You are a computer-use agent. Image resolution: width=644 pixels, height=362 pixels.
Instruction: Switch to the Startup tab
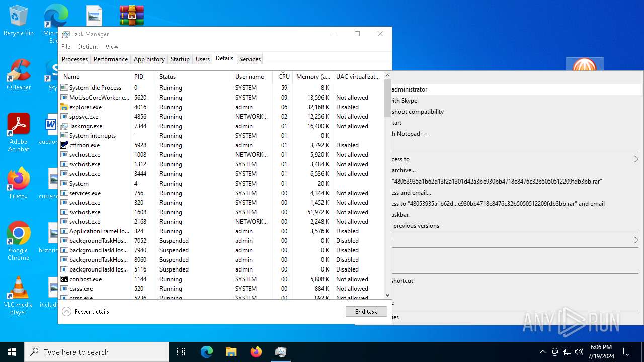point(180,59)
